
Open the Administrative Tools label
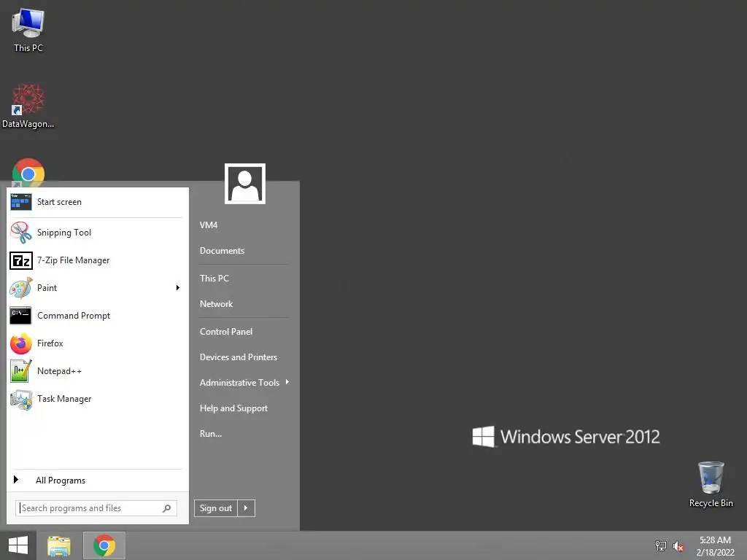pyautogui.click(x=239, y=382)
